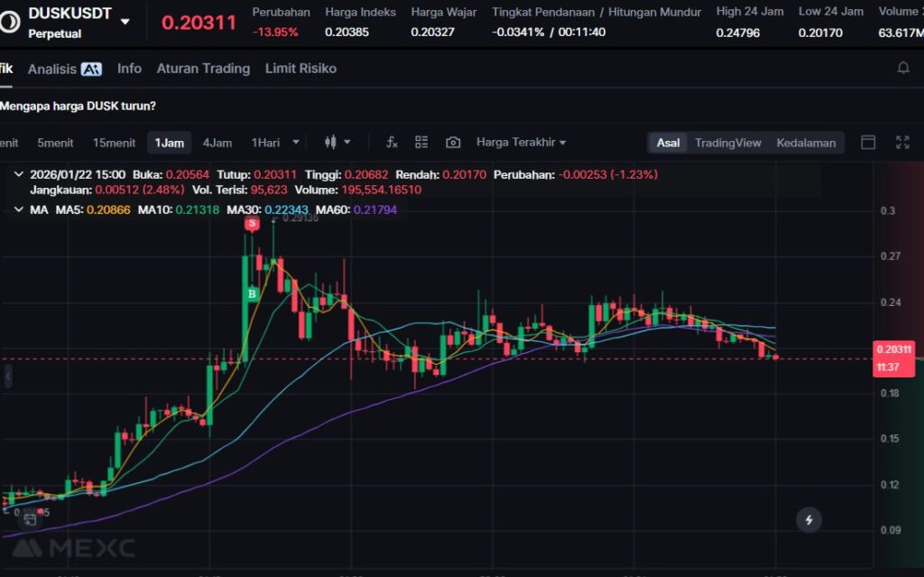This screenshot has width=924, height=577.
Task: Switch chart view to Kedalaman
Action: click(806, 143)
